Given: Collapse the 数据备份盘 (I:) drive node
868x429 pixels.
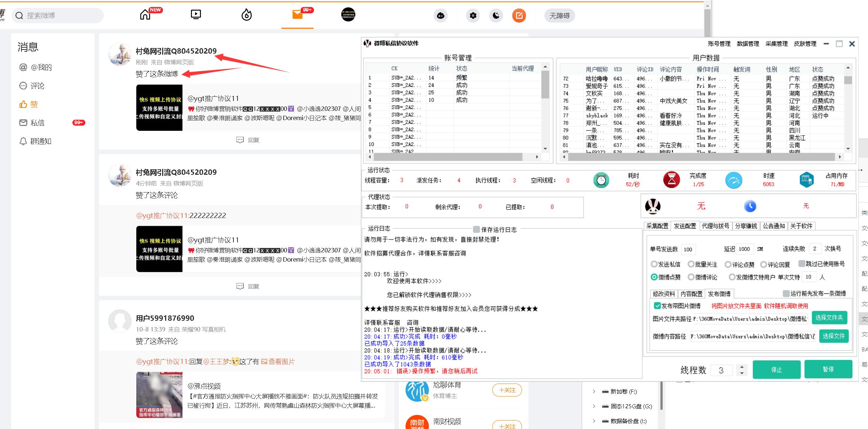Looking at the screenshot, I should pyautogui.click(x=594, y=421).
